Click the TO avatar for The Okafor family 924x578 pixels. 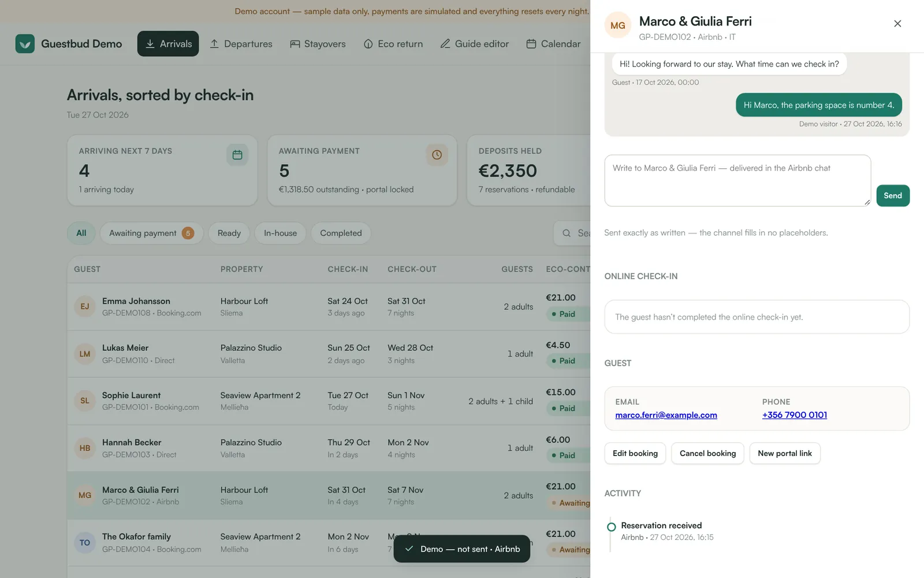click(85, 543)
